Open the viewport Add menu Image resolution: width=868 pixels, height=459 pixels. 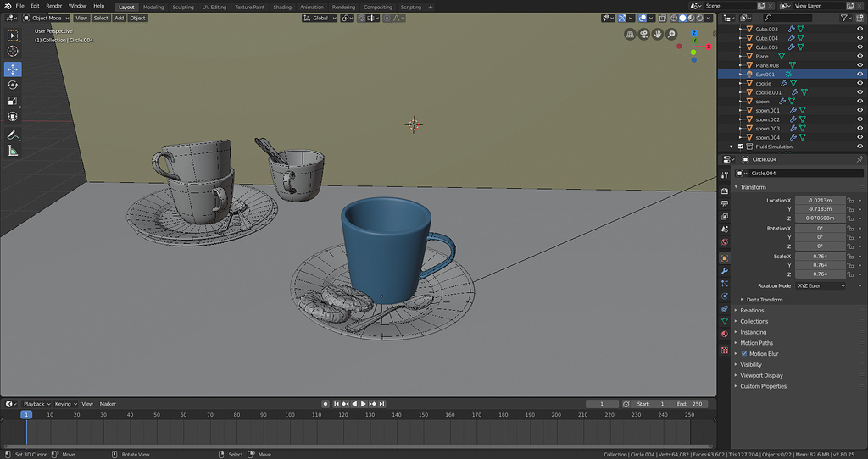pyautogui.click(x=119, y=19)
